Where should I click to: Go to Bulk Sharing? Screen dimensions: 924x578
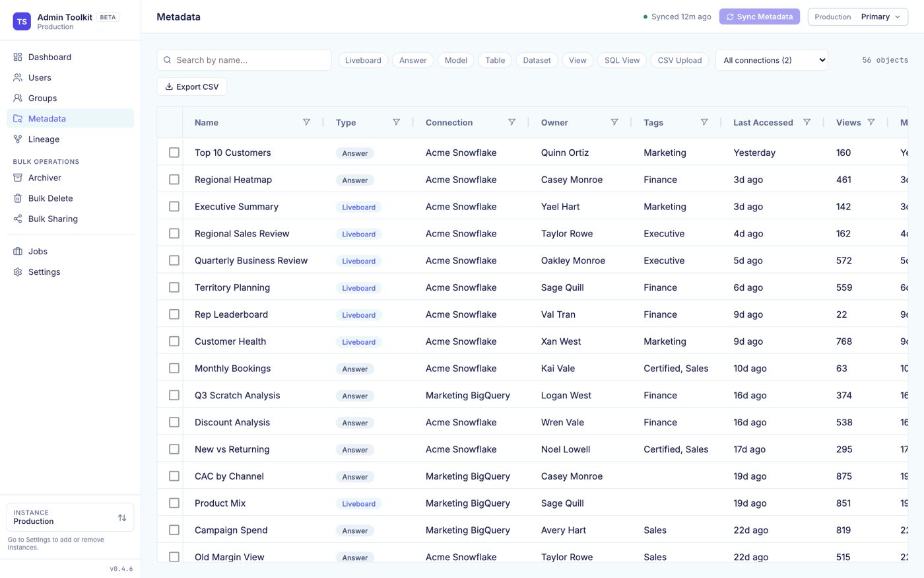(70, 219)
